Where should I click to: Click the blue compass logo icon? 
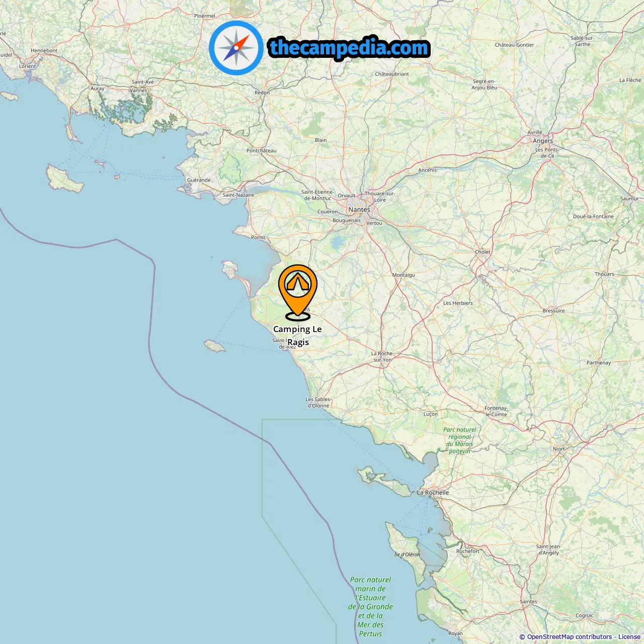236,48
